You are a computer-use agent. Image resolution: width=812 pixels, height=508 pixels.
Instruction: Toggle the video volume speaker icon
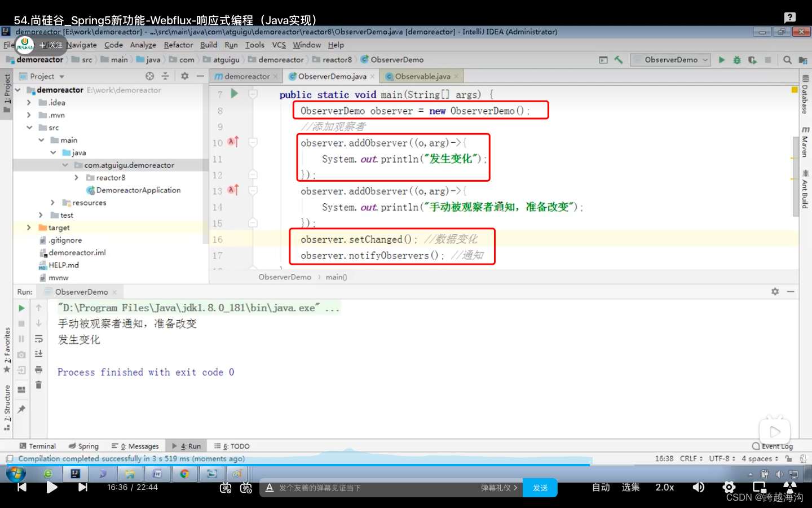click(x=699, y=487)
